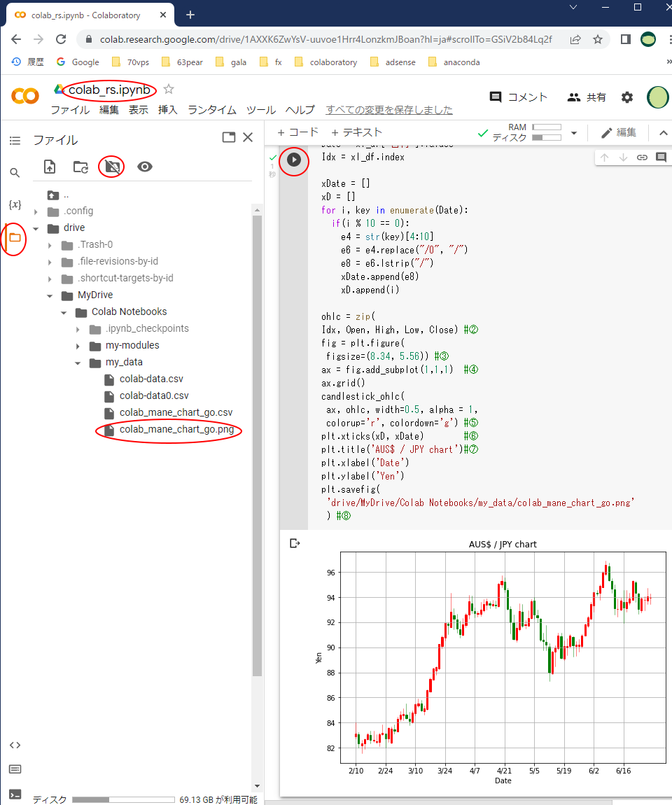672x805 pixels.
Task: Open the コメント button
Action: tap(519, 97)
